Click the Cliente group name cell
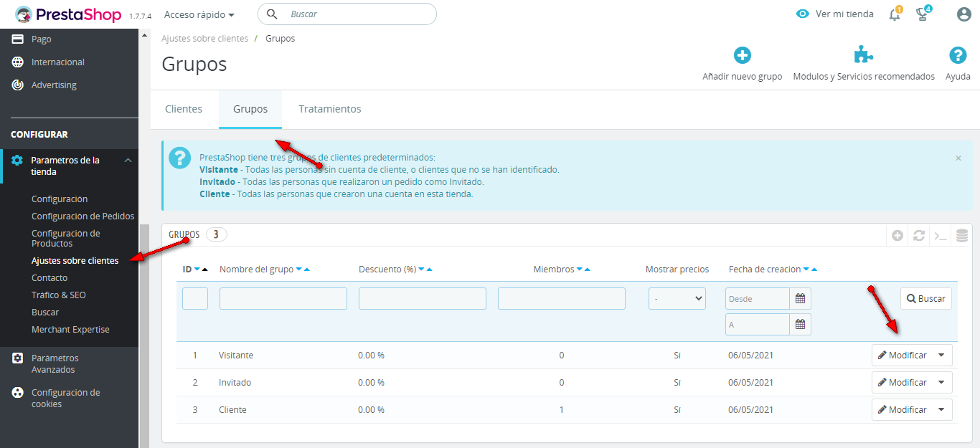Viewport: 980px width, 448px height. 232,410
